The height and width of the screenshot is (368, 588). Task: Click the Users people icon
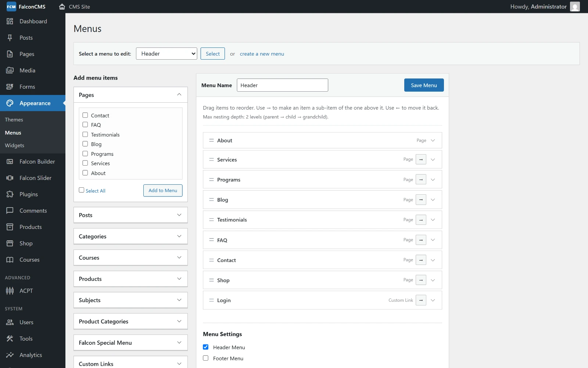10,322
